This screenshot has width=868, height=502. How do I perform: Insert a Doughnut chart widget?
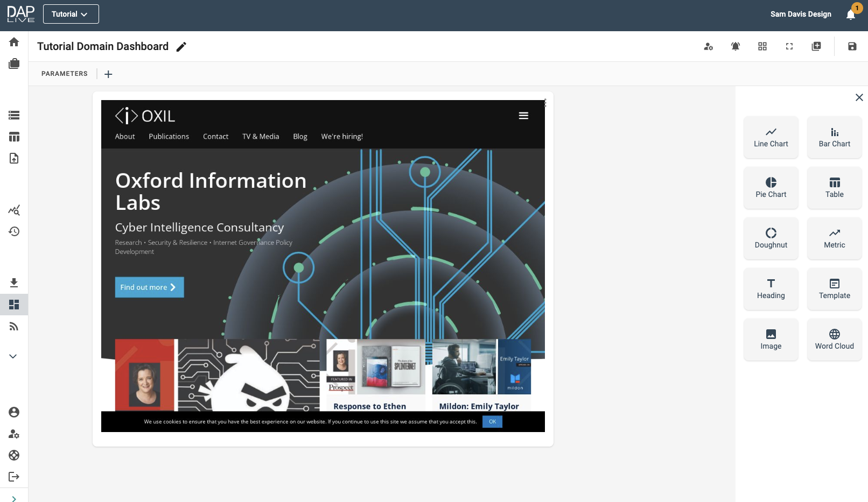click(x=771, y=238)
